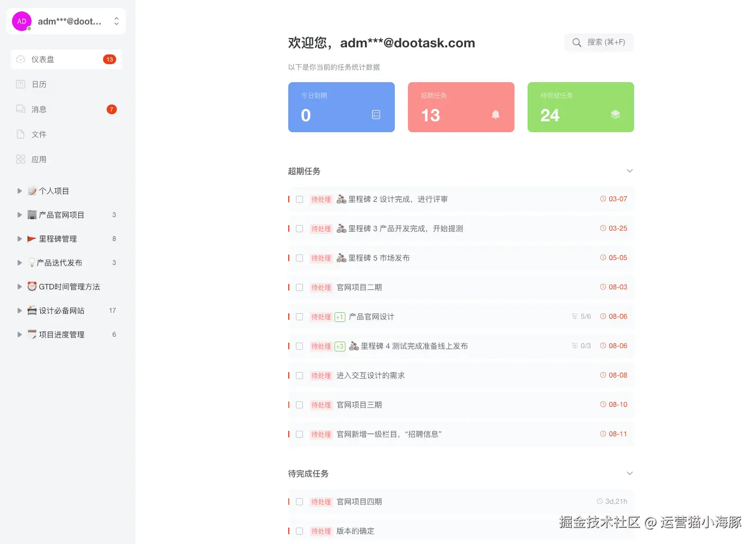Screen dimensions: 756x544
Task: Click the 05-05 overdue date
Action: pos(614,258)
